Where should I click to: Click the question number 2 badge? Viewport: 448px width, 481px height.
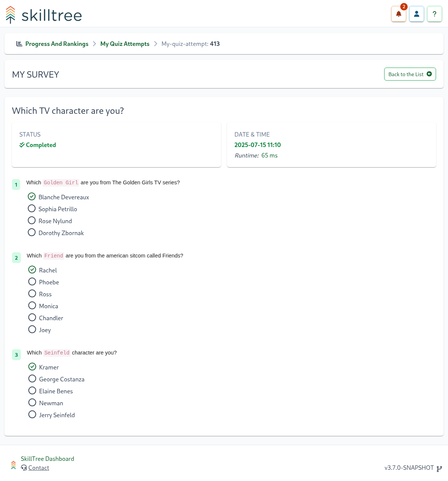click(x=16, y=258)
